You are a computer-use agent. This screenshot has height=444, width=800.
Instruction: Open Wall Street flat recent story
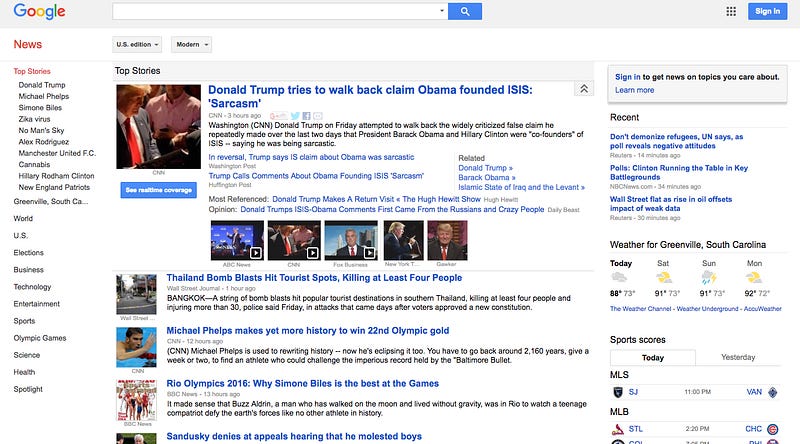pos(671,204)
